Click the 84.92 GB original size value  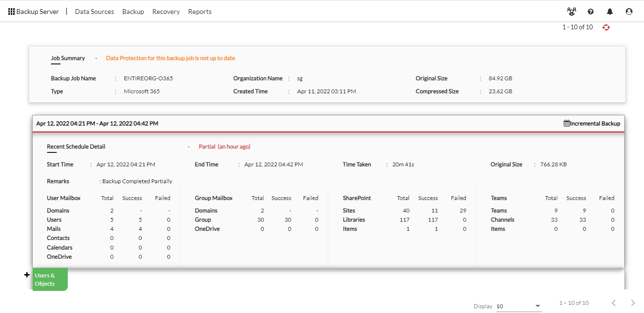click(x=500, y=78)
